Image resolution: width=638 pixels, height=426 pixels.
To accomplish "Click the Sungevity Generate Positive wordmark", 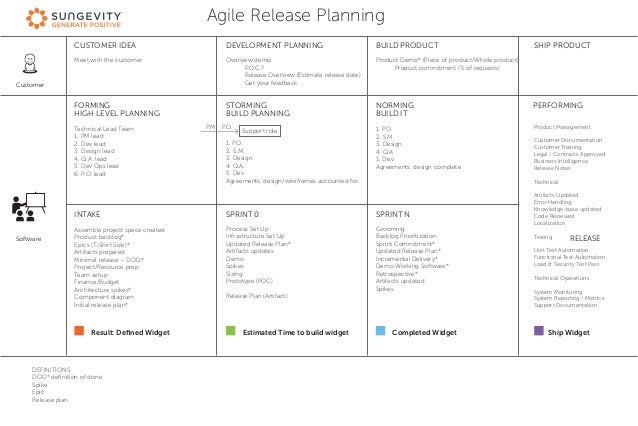I will pos(86,19).
